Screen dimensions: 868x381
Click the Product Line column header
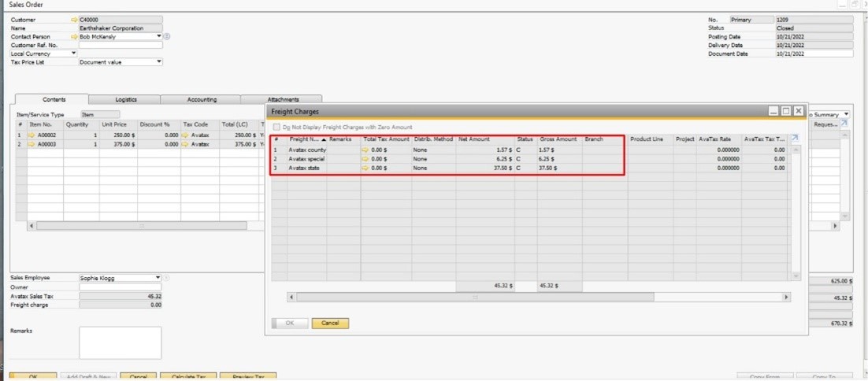tap(651, 139)
